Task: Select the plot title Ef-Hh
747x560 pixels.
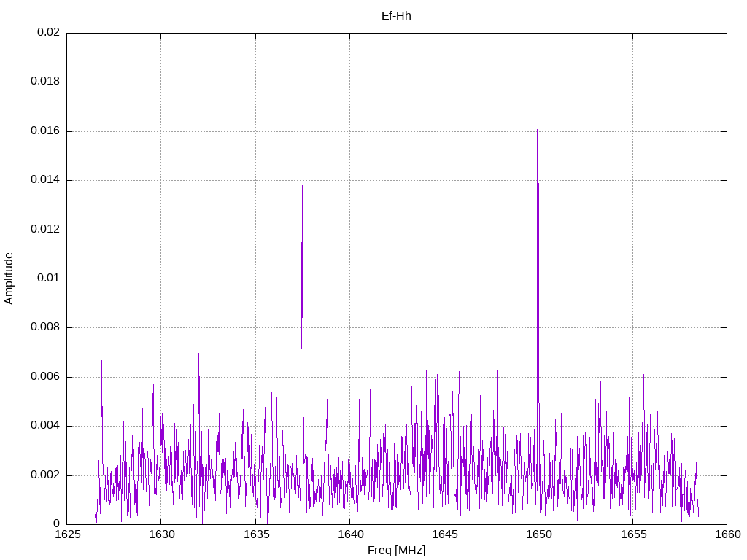Action: pos(396,16)
